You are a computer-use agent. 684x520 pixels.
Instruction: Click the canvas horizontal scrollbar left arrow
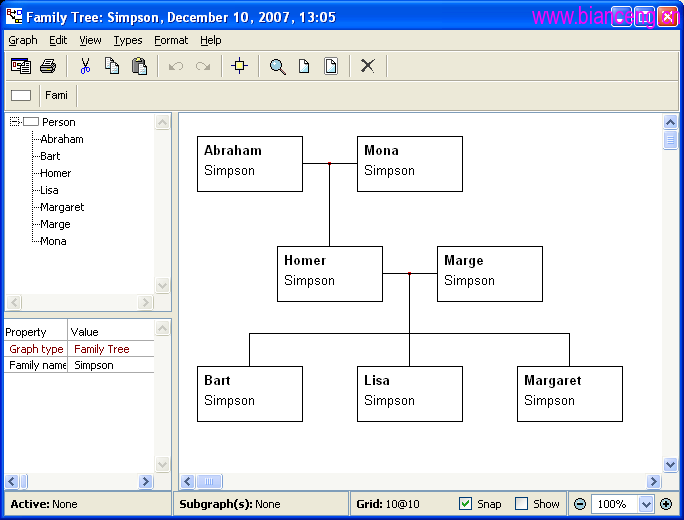[188, 481]
